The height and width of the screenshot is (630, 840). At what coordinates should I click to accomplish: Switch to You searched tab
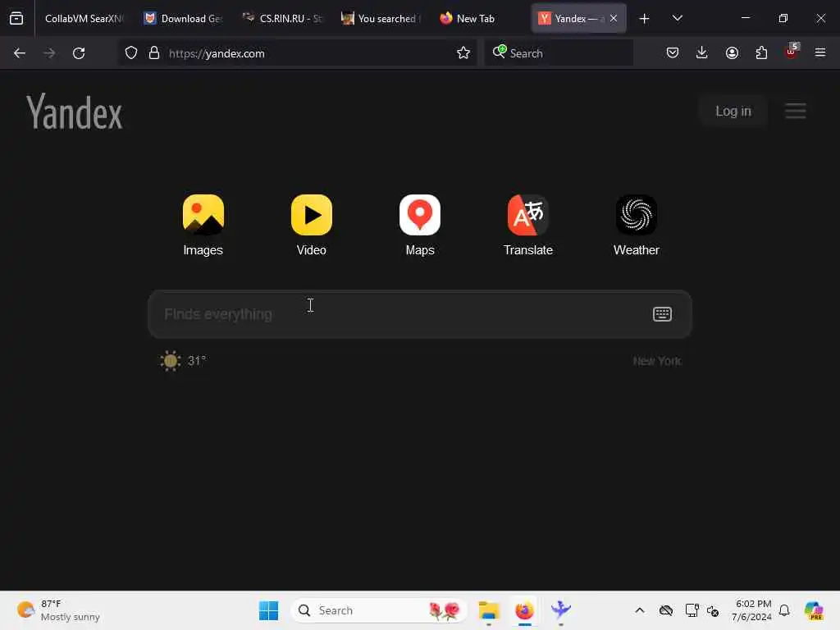[x=381, y=18]
